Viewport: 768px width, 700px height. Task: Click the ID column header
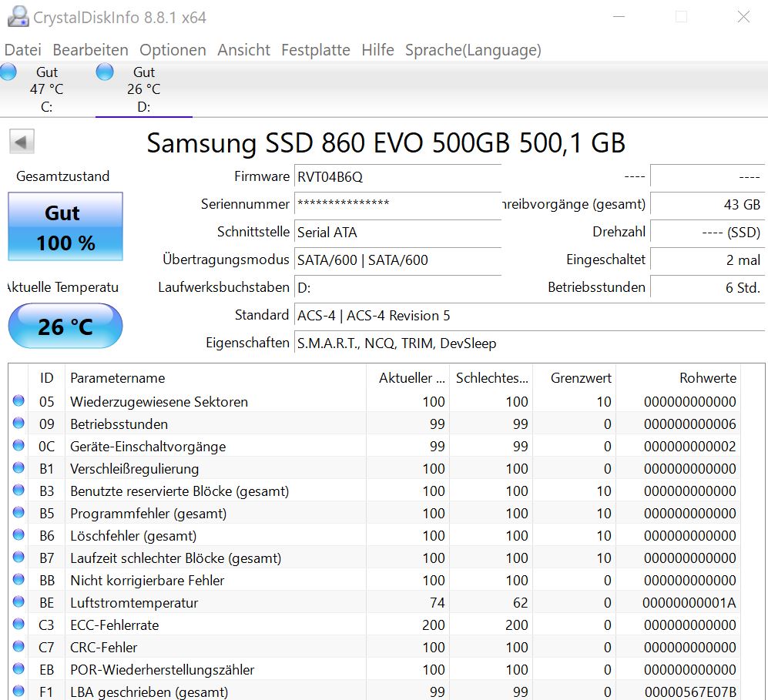[46, 378]
